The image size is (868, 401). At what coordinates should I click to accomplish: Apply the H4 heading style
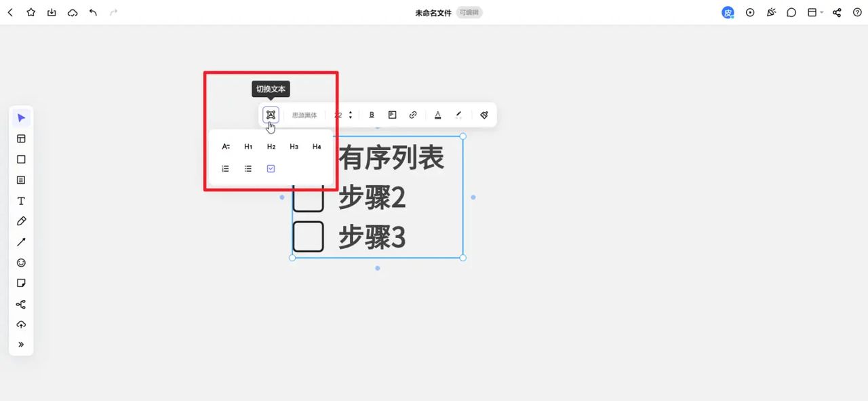click(316, 147)
